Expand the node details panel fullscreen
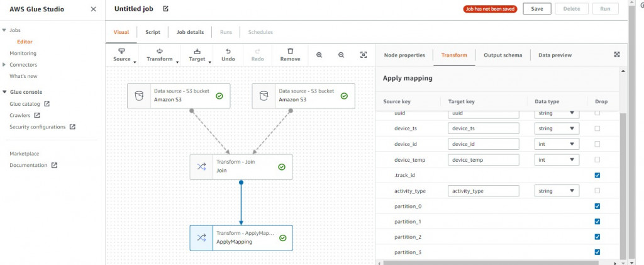Screen dimensions: 644x265 [617, 54]
